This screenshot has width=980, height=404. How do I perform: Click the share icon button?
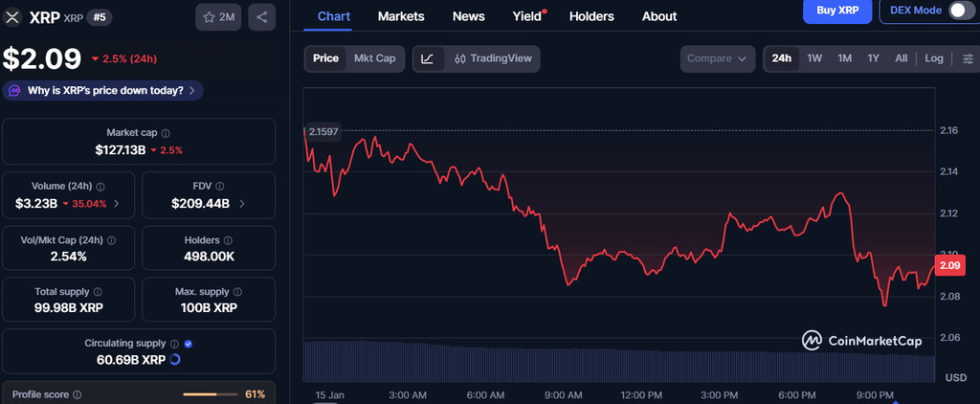[262, 17]
